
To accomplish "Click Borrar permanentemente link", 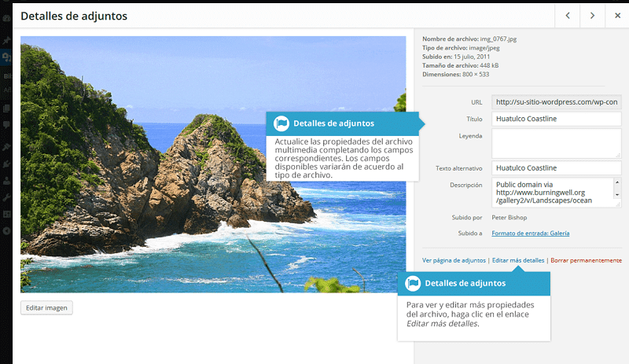I will (x=586, y=260).
